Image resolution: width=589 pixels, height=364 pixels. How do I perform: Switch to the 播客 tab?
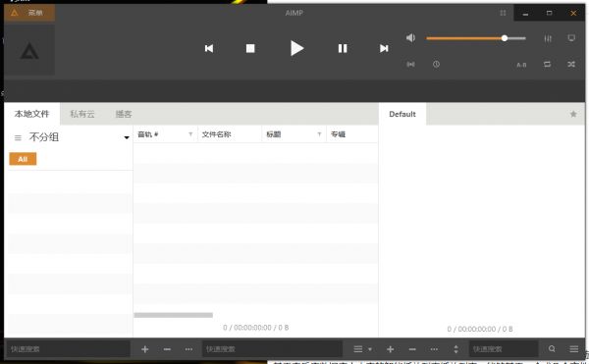click(124, 114)
